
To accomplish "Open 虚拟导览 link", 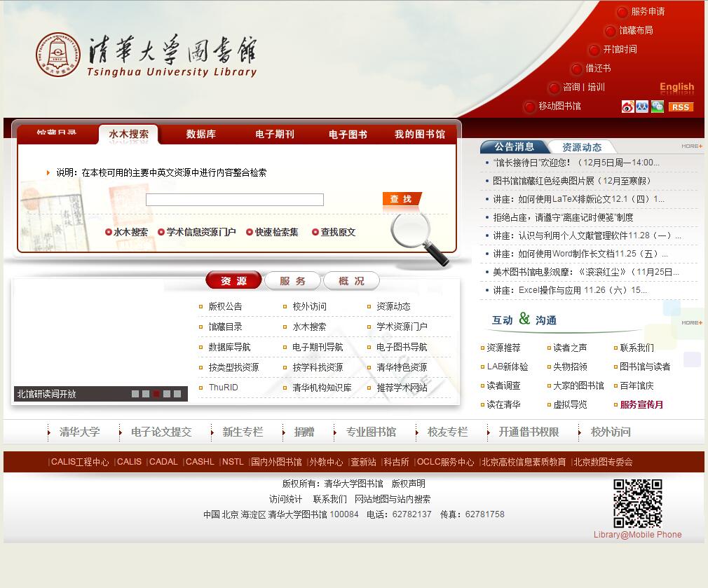I will 570,405.
